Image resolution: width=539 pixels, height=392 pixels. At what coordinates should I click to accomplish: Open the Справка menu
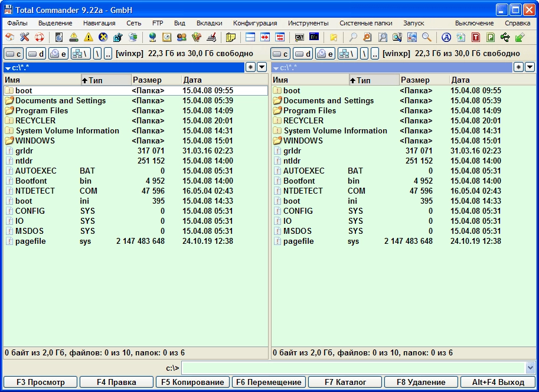click(517, 23)
